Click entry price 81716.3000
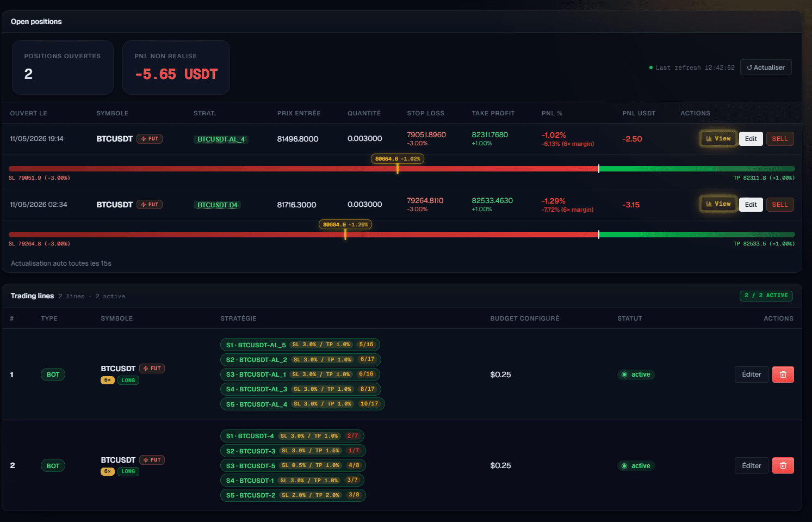 (x=296, y=205)
